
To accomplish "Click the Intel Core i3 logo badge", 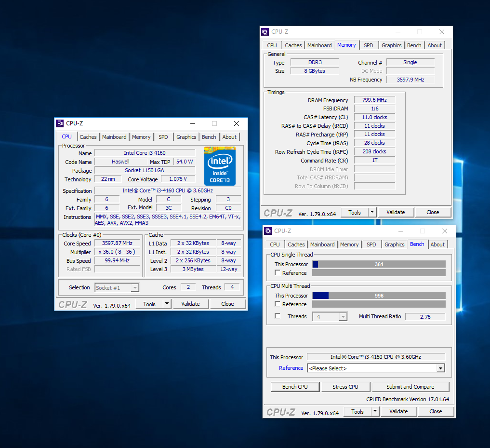I will tap(220, 166).
